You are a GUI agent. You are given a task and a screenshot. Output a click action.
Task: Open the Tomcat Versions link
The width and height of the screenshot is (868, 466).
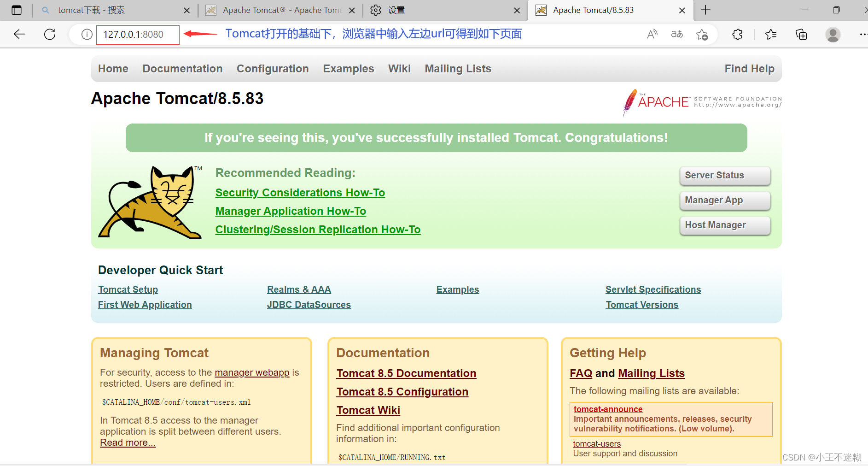pyautogui.click(x=642, y=305)
